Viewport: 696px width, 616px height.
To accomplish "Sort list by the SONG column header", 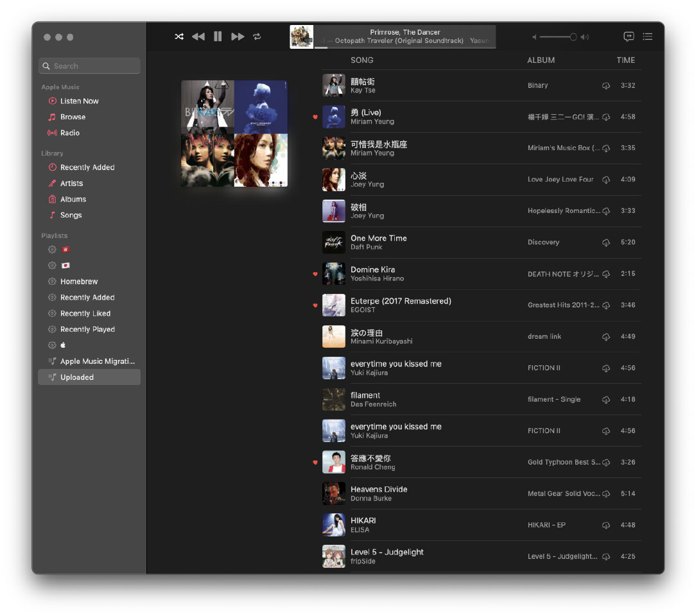I will pos(361,60).
